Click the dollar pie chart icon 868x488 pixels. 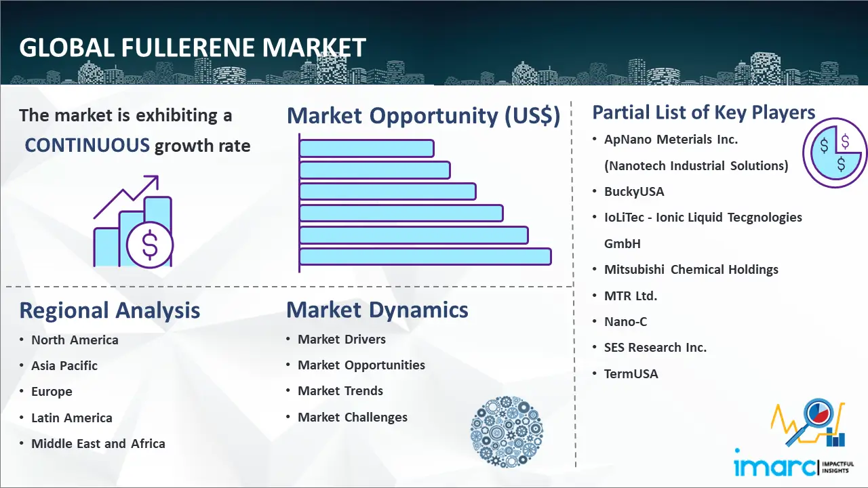[834, 154]
